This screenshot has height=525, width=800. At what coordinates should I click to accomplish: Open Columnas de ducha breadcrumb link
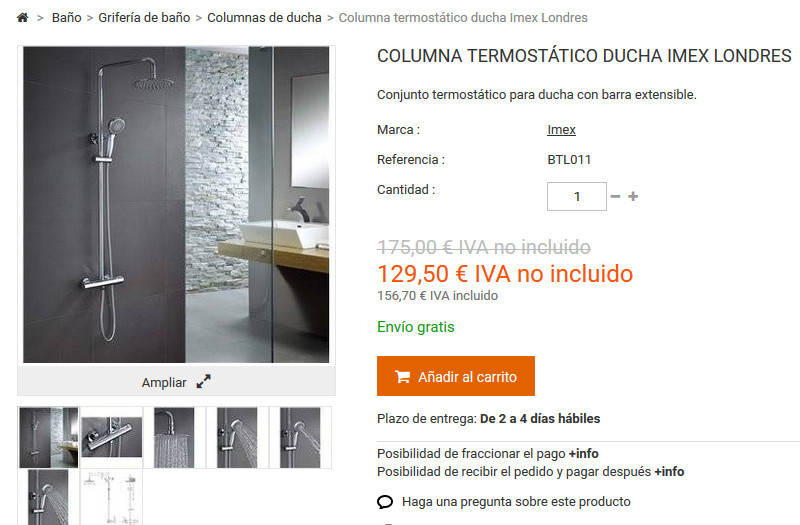pyautogui.click(x=264, y=18)
